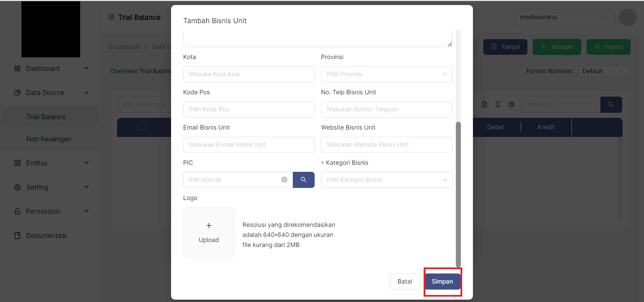Click the text height icon beside gear
This screenshot has width=644, height=302.
pyautogui.click(x=498, y=104)
